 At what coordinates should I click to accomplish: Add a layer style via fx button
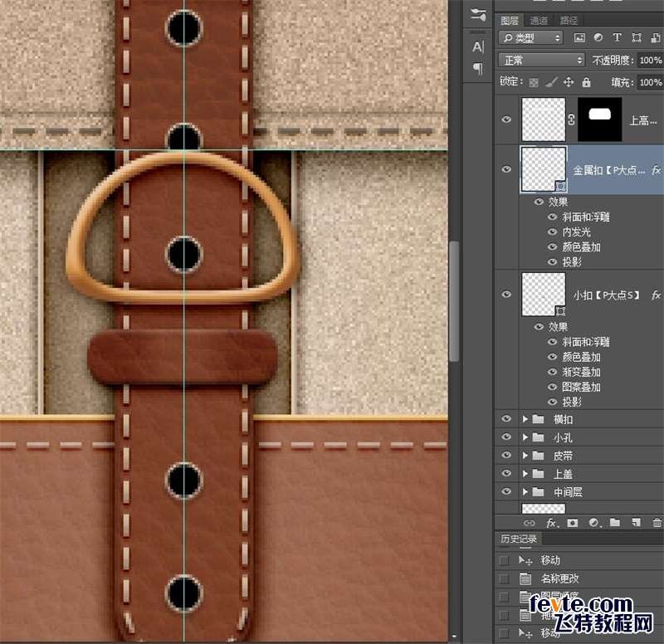(x=551, y=523)
